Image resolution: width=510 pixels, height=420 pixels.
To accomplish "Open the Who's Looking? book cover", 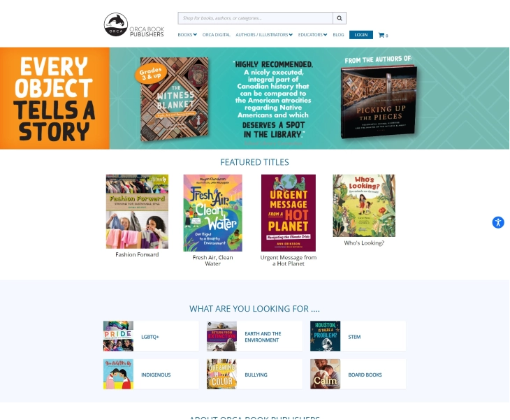I will pyautogui.click(x=364, y=205).
